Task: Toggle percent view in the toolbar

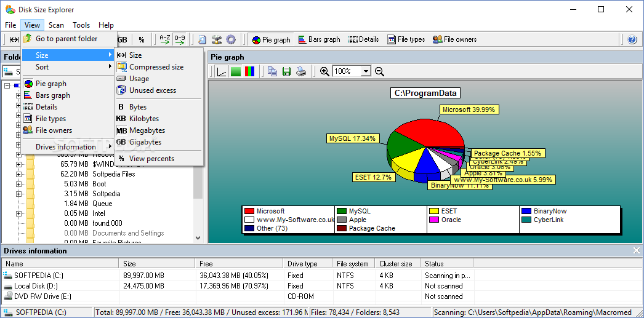Action: [141, 40]
